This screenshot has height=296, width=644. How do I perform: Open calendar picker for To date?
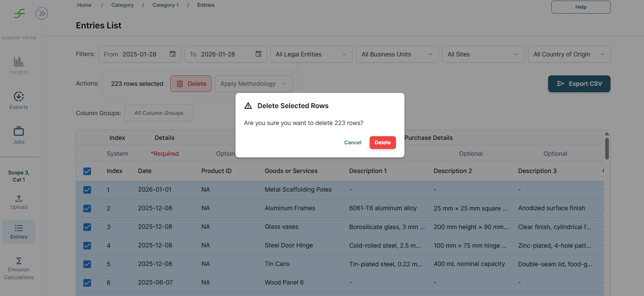(258, 54)
